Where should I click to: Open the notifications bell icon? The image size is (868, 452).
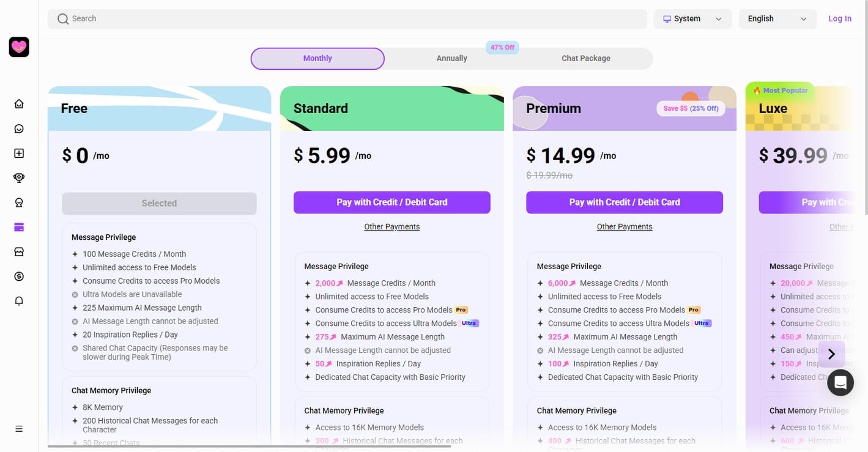(19, 301)
